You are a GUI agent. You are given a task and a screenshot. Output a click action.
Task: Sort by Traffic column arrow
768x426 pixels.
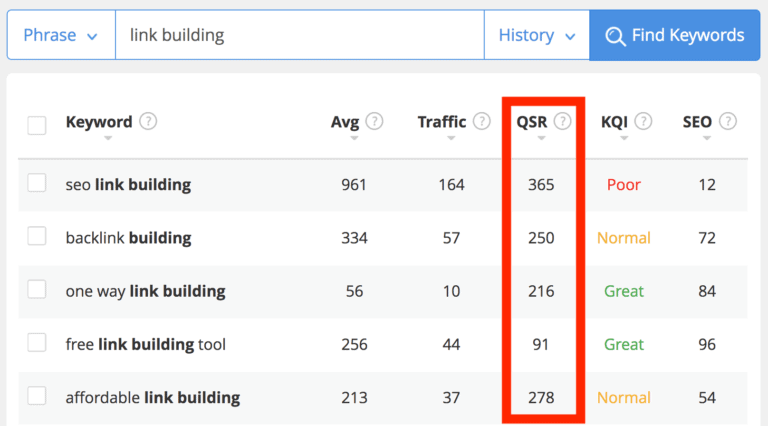[x=451, y=139]
